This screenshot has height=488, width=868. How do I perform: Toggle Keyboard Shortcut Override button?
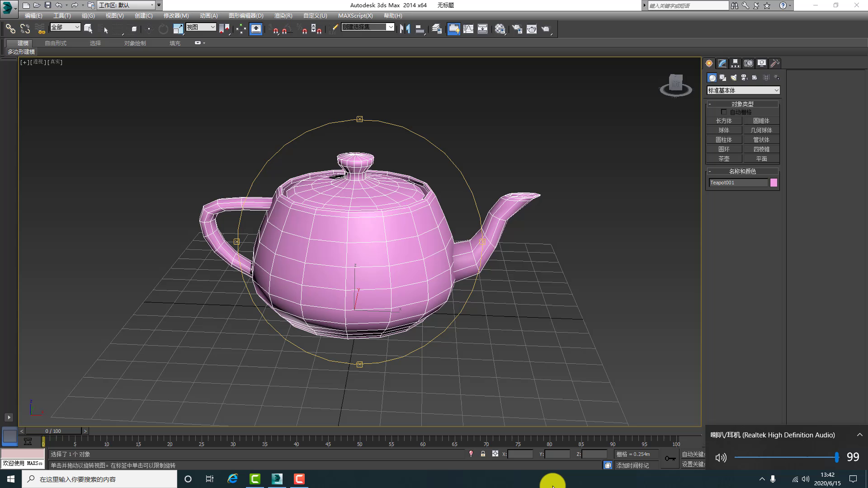click(256, 29)
